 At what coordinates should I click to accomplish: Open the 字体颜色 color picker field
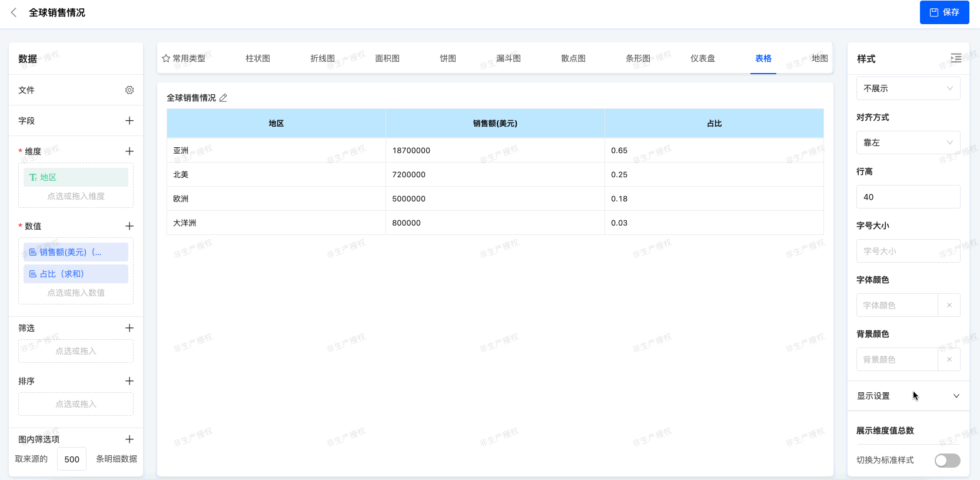pyautogui.click(x=896, y=305)
